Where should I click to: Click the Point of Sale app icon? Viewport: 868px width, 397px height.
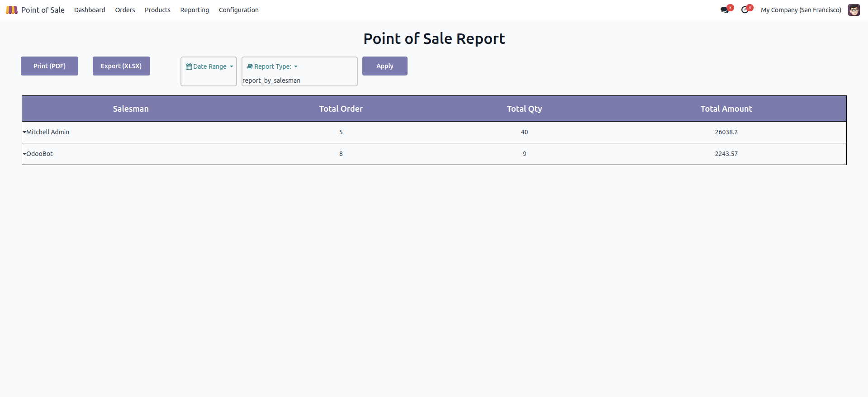12,10
